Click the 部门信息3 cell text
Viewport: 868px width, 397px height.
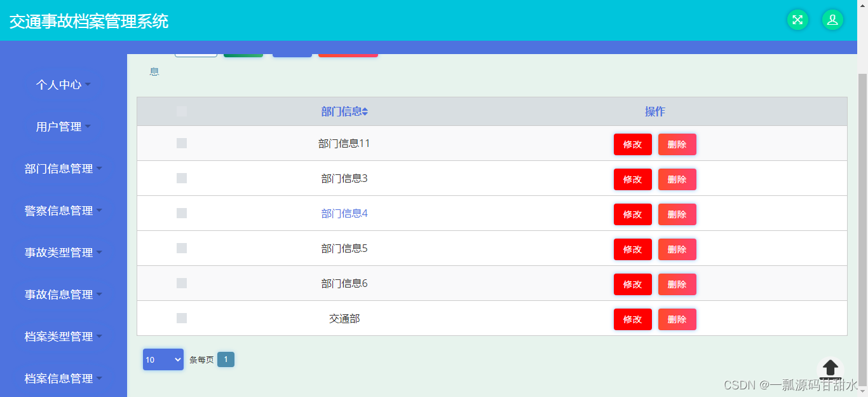(344, 179)
